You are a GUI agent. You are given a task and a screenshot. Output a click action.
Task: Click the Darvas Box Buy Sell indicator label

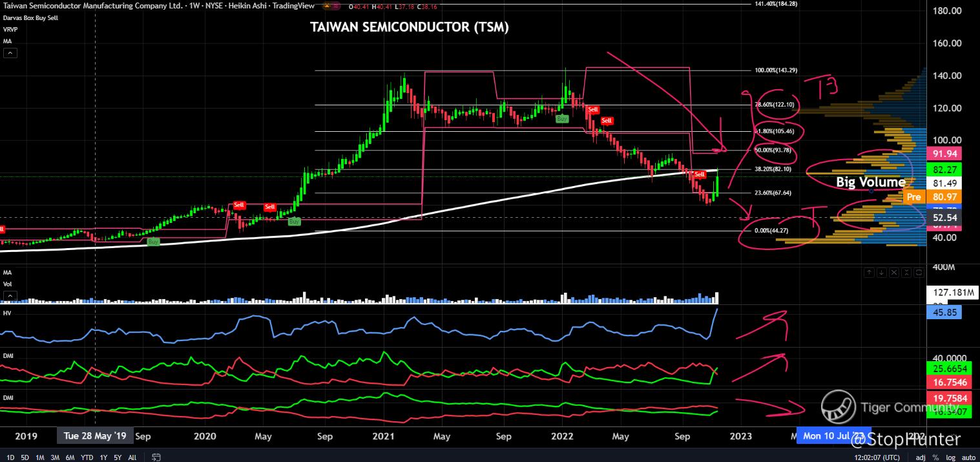tap(30, 18)
